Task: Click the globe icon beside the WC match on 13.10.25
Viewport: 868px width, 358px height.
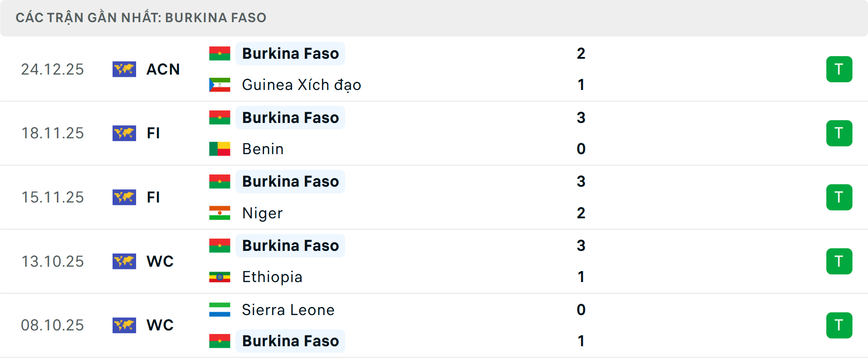Action: click(x=124, y=261)
